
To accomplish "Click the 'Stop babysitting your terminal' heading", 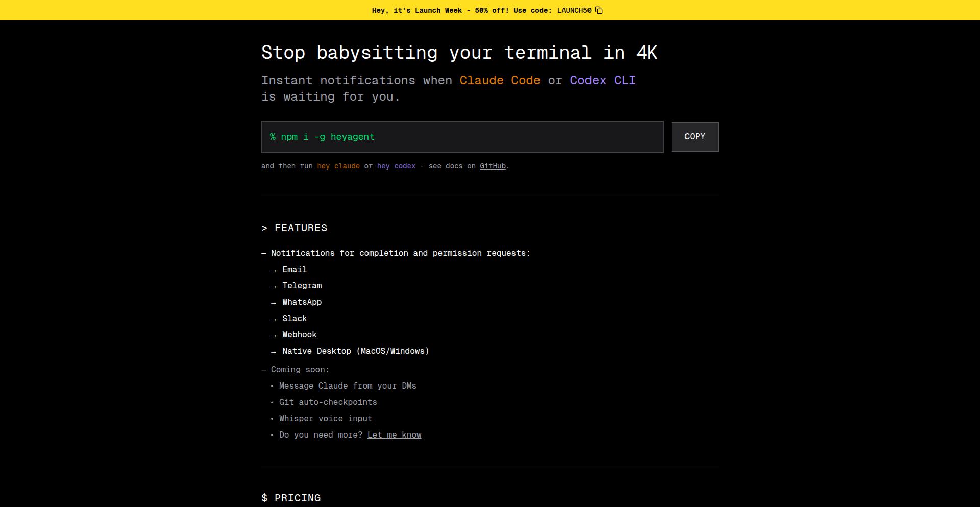I will click(x=459, y=53).
